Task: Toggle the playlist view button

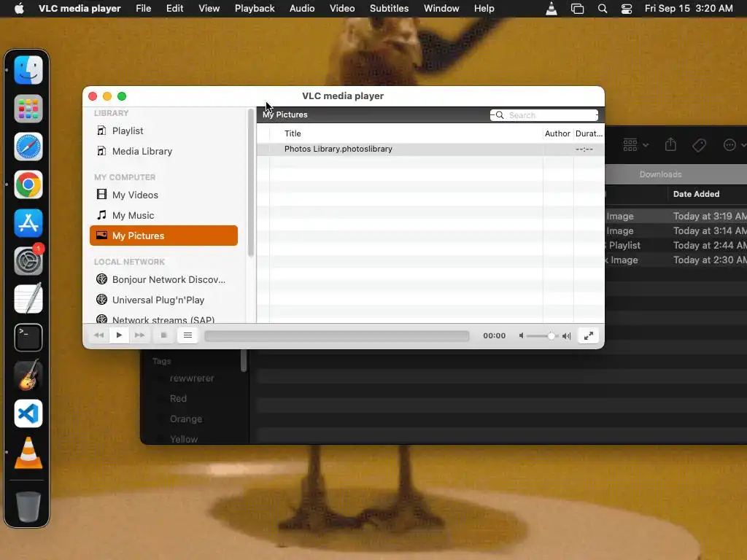Action: 187,335
